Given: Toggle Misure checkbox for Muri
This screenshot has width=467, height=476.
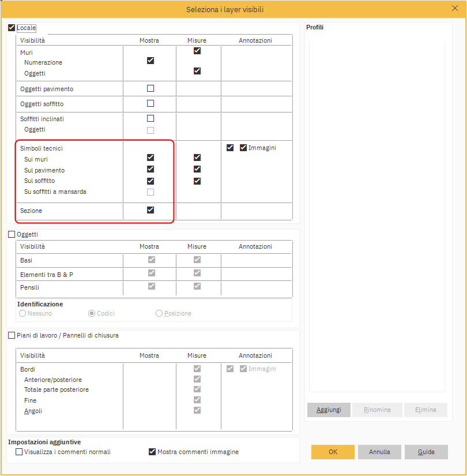Looking at the screenshot, I should (197, 51).
